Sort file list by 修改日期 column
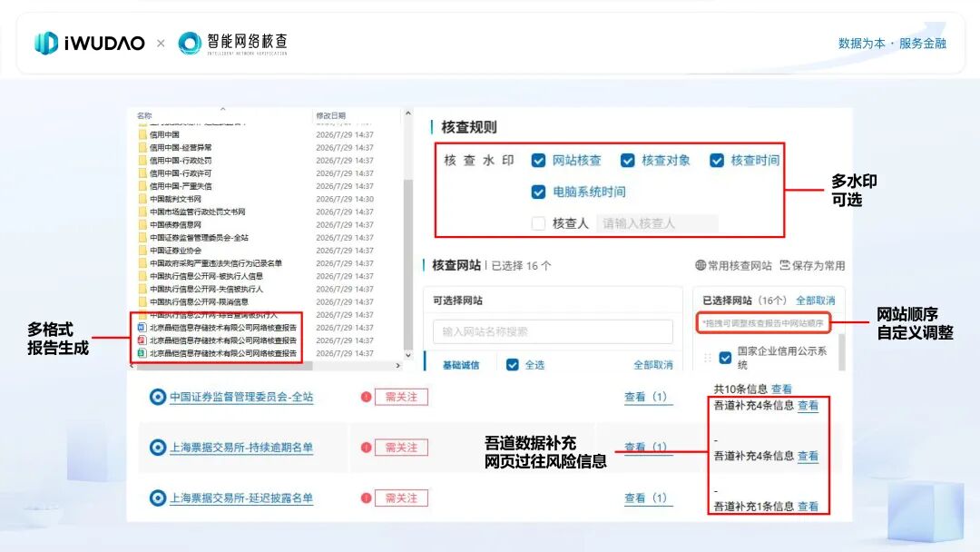 [330, 115]
